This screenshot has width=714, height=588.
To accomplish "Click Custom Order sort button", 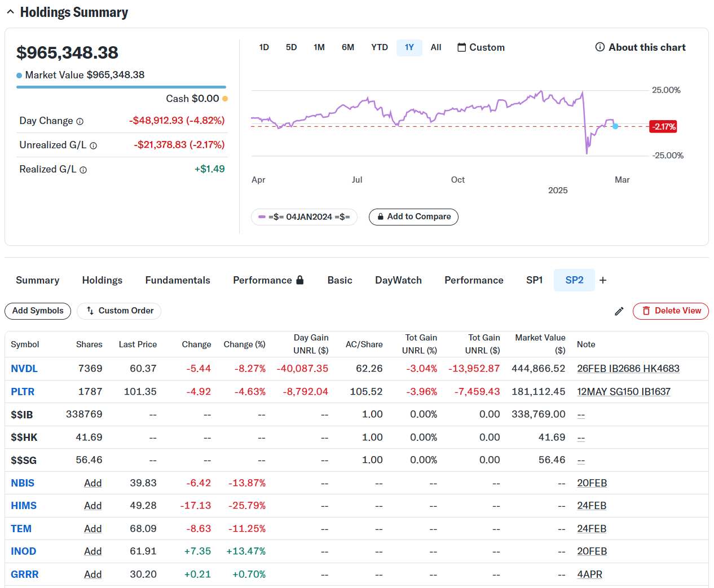I will point(119,311).
